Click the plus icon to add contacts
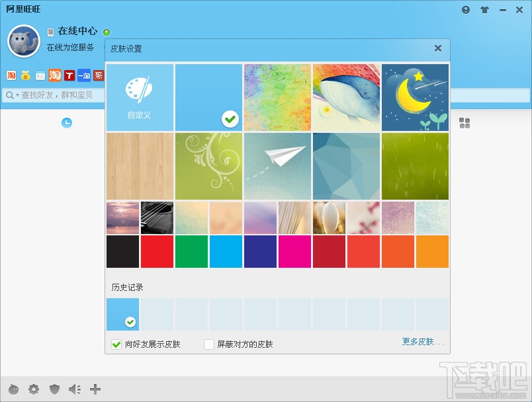532x402 pixels. pos(95,389)
